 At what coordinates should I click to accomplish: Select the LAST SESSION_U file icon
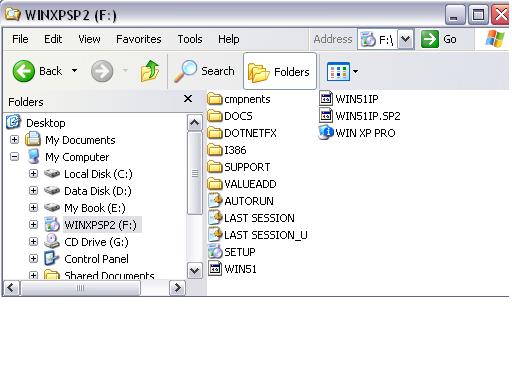[215, 235]
